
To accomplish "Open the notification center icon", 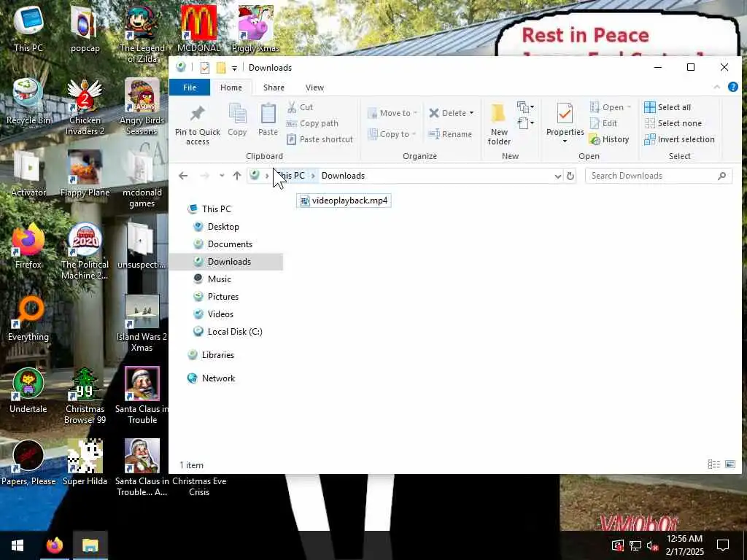I will pyautogui.click(x=723, y=545).
